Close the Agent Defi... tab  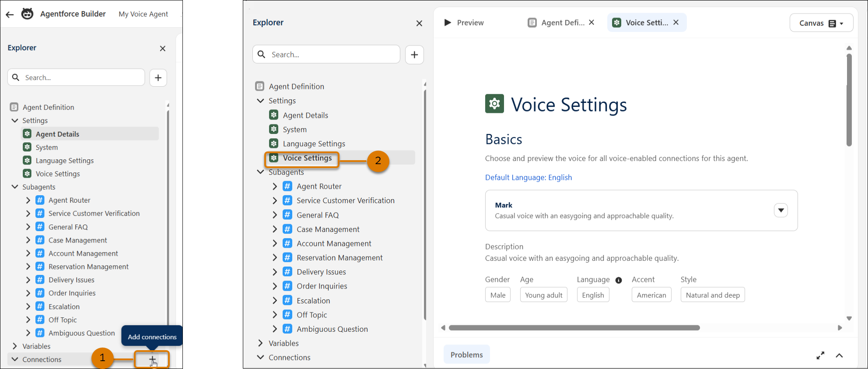(591, 22)
